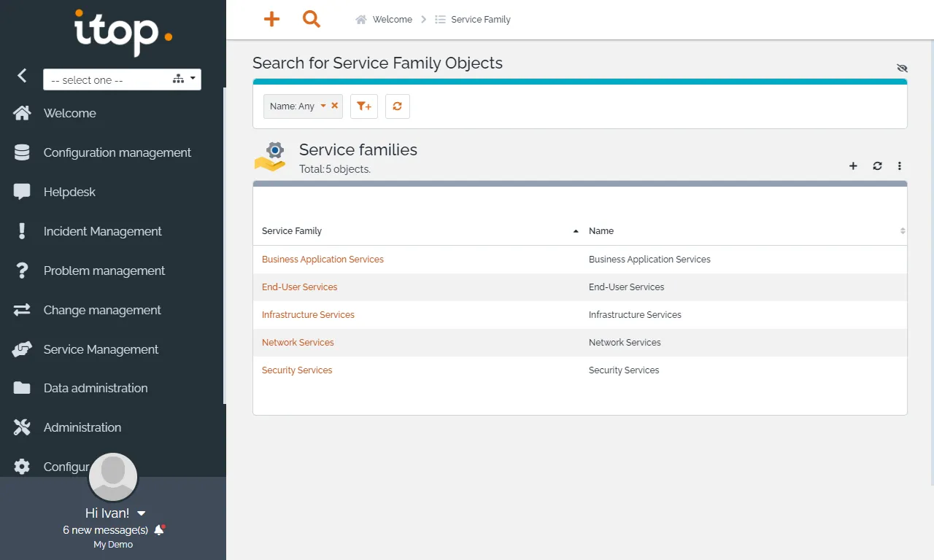Image resolution: width=934 pixels, height=560 pixels.
Task: Click the add filter criterion button
Action: 364,106
